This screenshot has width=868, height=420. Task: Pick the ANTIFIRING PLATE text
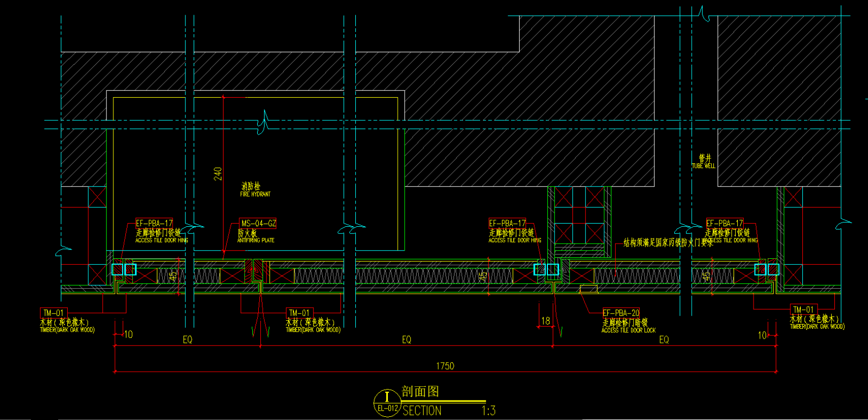(x=256, y=240)
